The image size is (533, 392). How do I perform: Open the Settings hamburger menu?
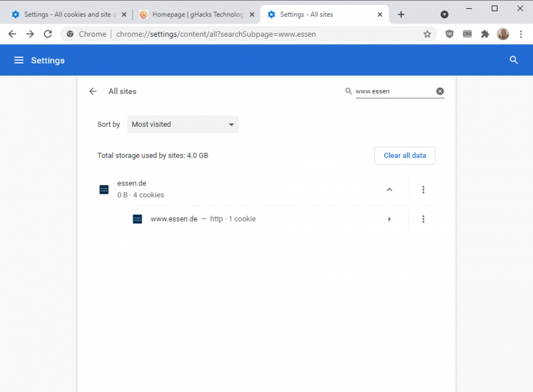pyautogui.click(x=19, y=60)
